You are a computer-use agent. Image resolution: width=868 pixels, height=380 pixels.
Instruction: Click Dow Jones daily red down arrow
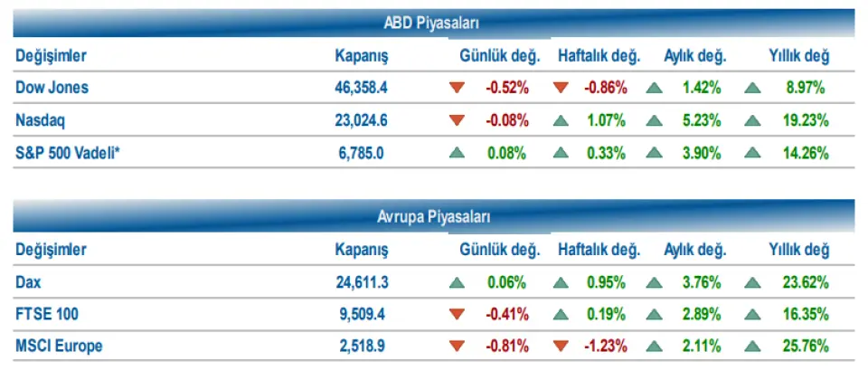(457, 89)
